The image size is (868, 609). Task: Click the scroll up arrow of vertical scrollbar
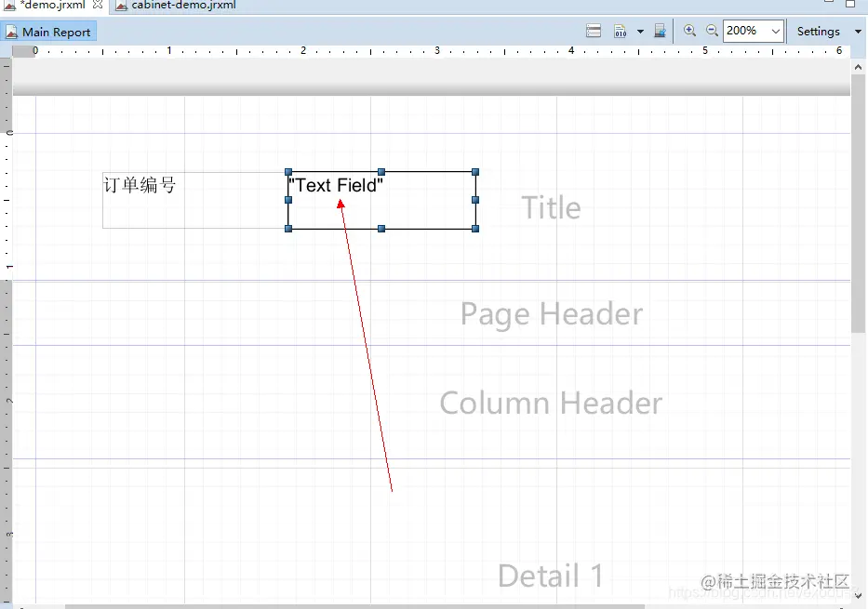pos(858,67)
